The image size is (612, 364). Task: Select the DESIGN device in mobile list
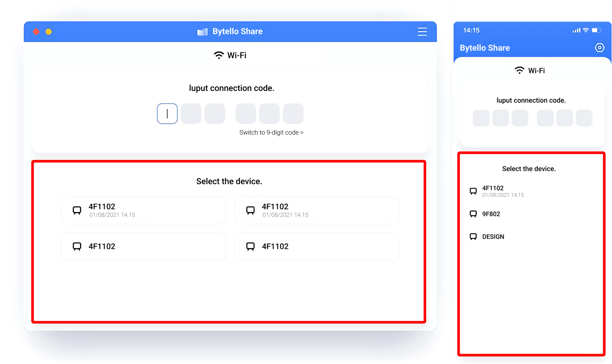pos(493,237)
